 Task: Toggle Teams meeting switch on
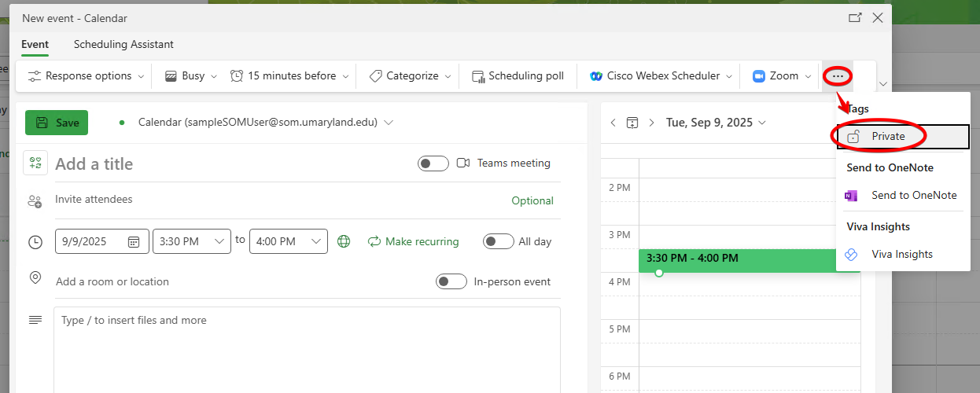tap(433, 163)
